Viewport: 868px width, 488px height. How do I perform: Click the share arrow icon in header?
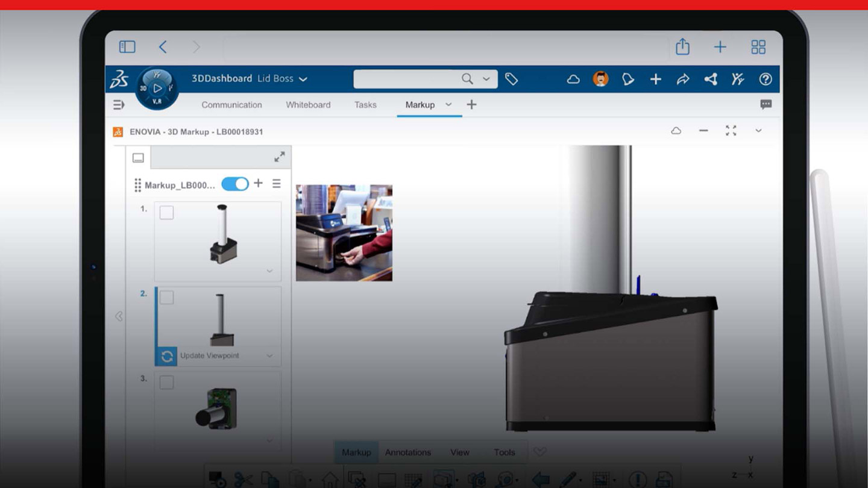pyautogui.click(x=683, y=79)
